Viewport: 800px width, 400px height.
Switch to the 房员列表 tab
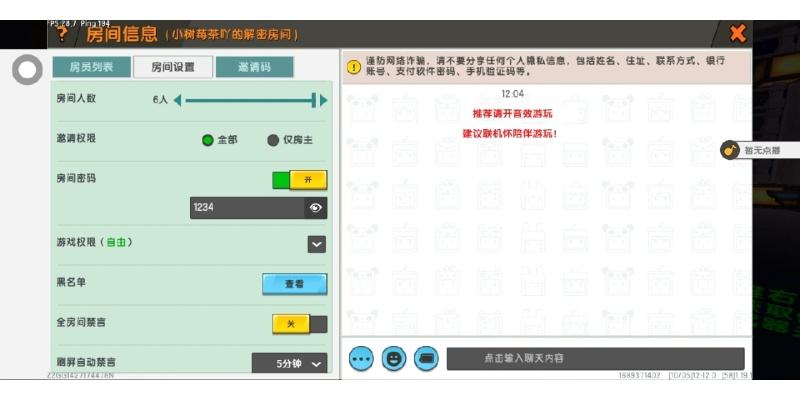(x=91, y=68)
